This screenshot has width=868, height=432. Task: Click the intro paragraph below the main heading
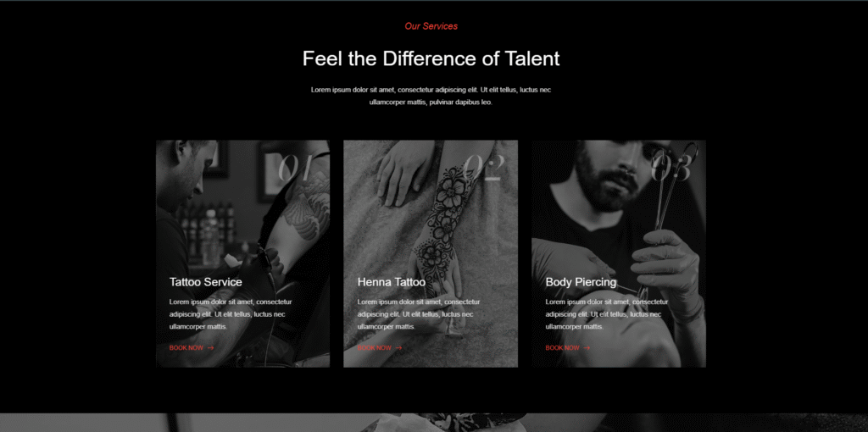[x=431, y=96]
